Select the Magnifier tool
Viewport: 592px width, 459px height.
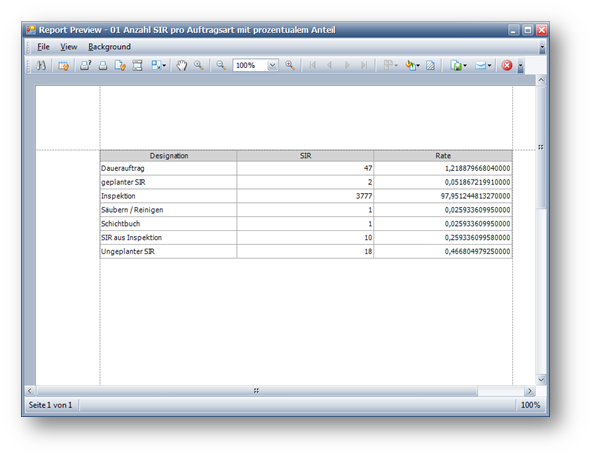tap(199, 65)
